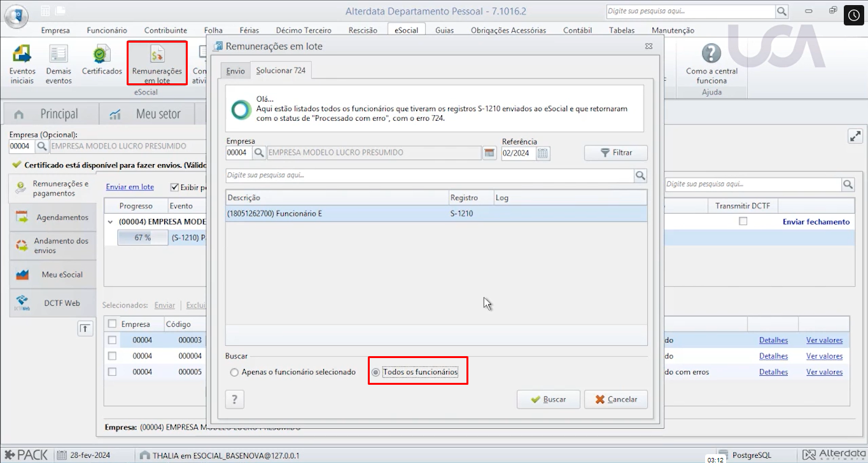Open the Referência calendar picker
This screenshot has width=868, height=463.
tap(543, 153)
